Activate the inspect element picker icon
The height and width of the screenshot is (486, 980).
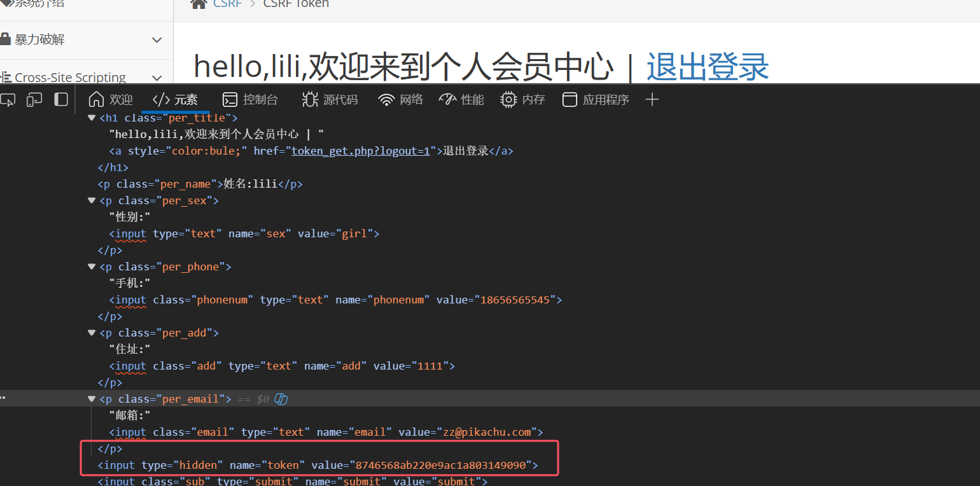tap(8, 100)
